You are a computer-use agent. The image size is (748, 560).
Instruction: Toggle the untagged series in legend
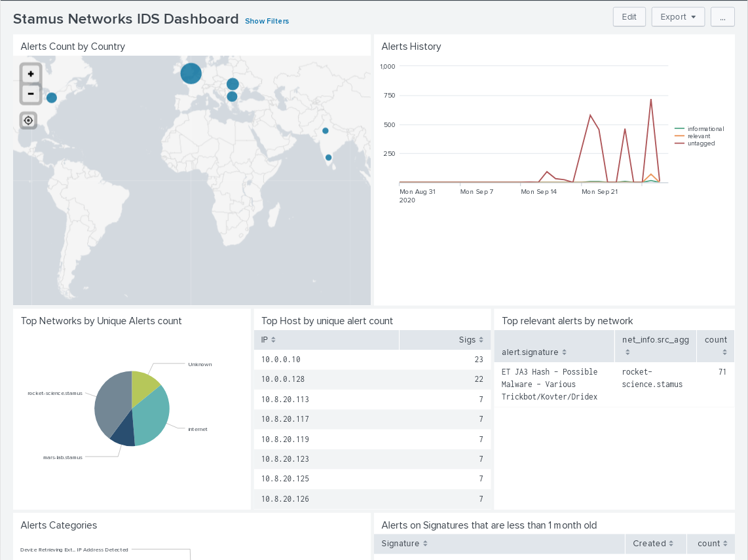point(701,143)
